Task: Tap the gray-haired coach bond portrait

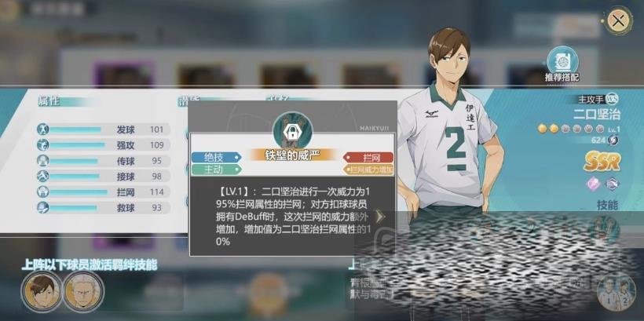Action: pyautogui.click(x=84, y=291)
